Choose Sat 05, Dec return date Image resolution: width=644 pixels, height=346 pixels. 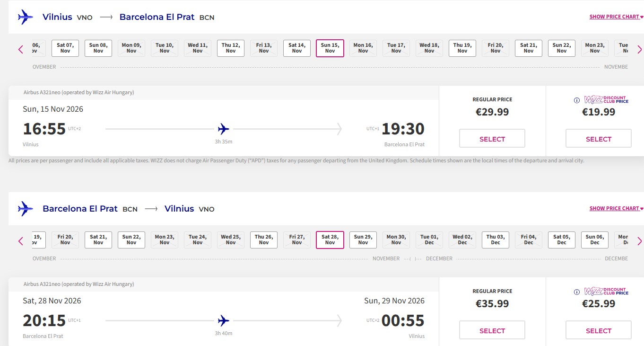562,240
